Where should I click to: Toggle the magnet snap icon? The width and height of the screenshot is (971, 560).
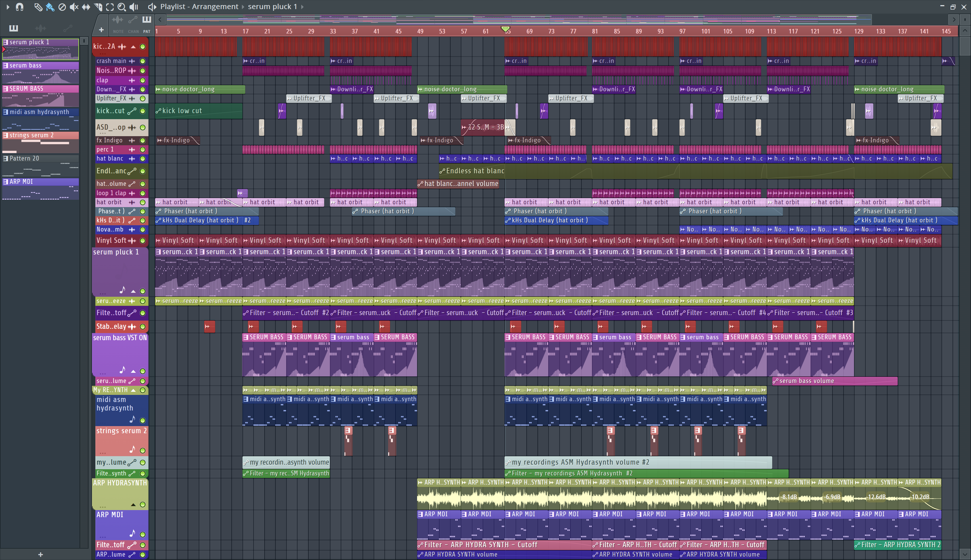click(x=19, y=7)
